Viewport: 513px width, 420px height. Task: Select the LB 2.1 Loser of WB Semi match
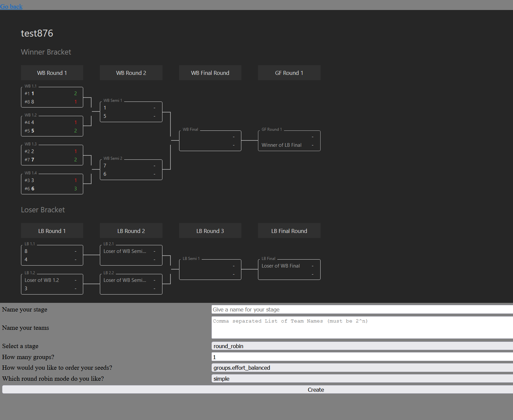131,255
